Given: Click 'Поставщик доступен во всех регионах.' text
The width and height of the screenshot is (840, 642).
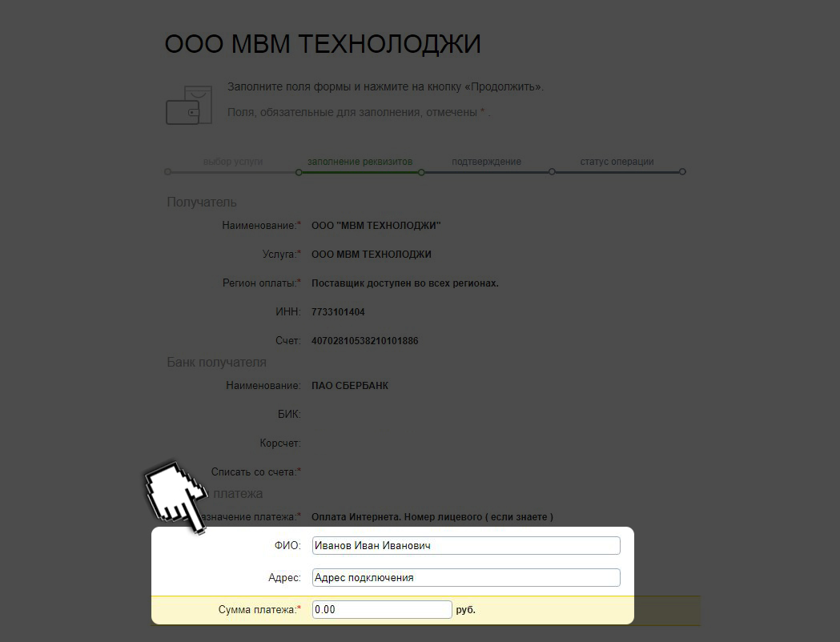Looking at the screenshot, I should [405, 283].
